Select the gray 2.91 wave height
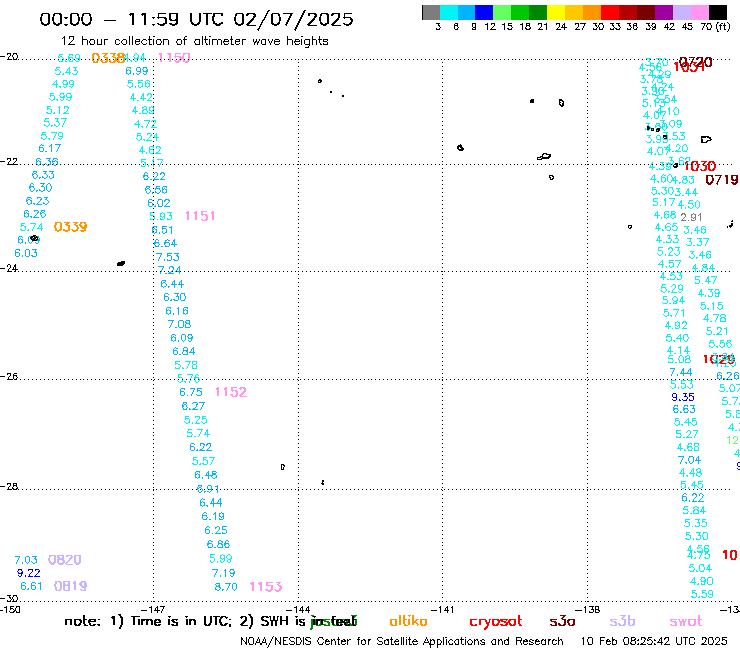The image size is (740, 650). tap(691, 217)
